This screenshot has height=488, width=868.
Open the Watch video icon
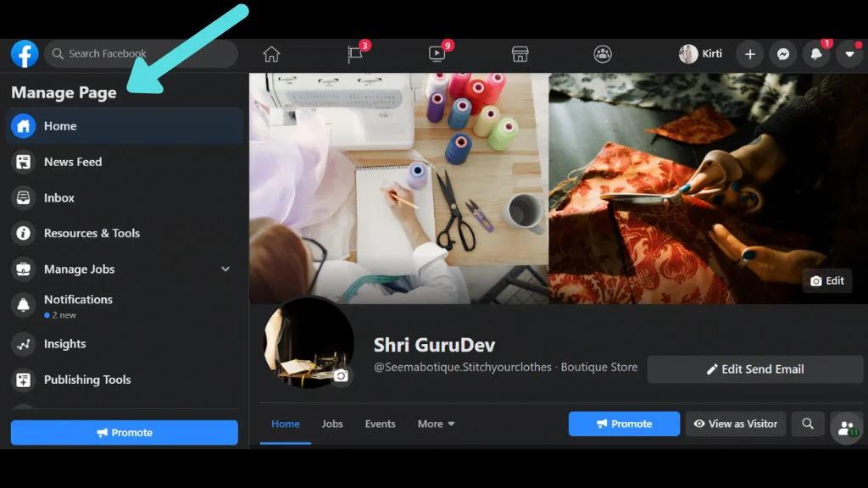tap(437, 54)
